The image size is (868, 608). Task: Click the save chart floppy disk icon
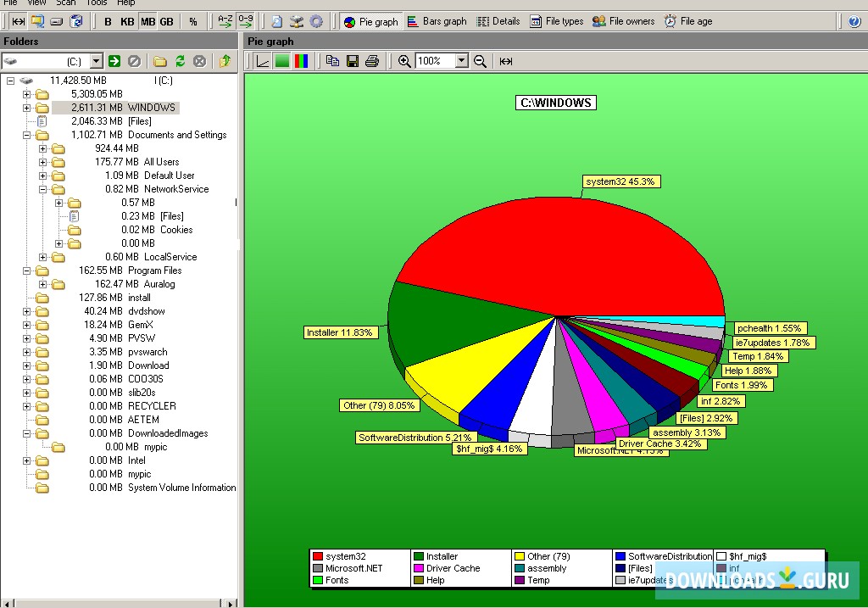[353, 61]
